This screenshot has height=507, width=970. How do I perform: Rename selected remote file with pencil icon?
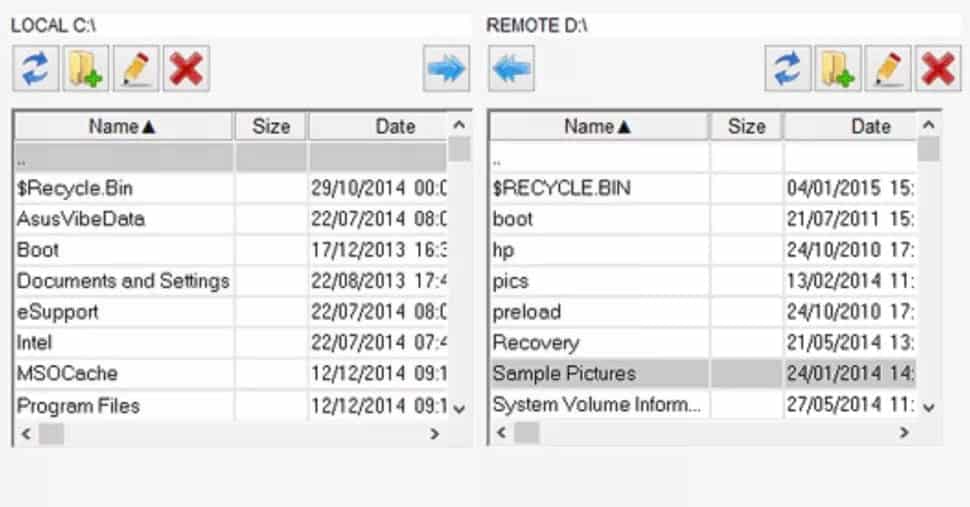[888, 69]
